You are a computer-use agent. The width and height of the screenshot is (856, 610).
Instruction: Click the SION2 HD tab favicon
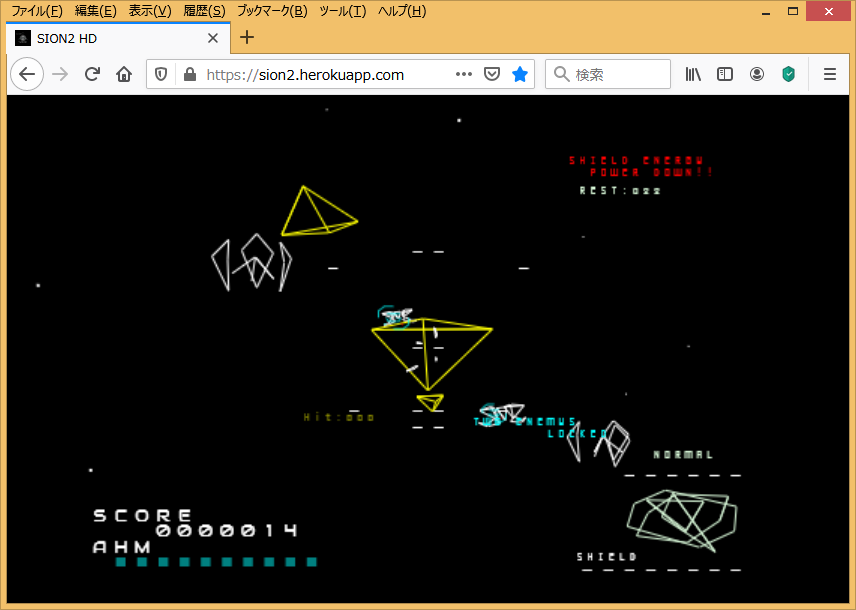click(x=23, y=38)
